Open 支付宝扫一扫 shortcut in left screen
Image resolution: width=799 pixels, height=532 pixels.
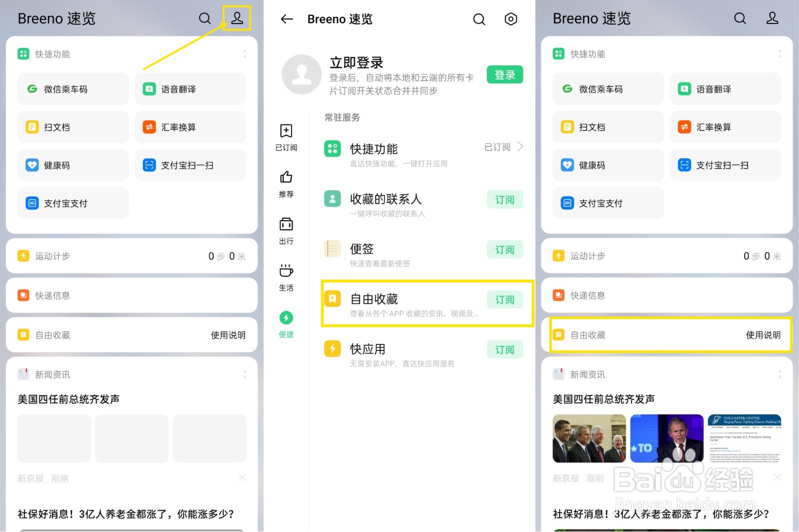[x=190, y=165]
